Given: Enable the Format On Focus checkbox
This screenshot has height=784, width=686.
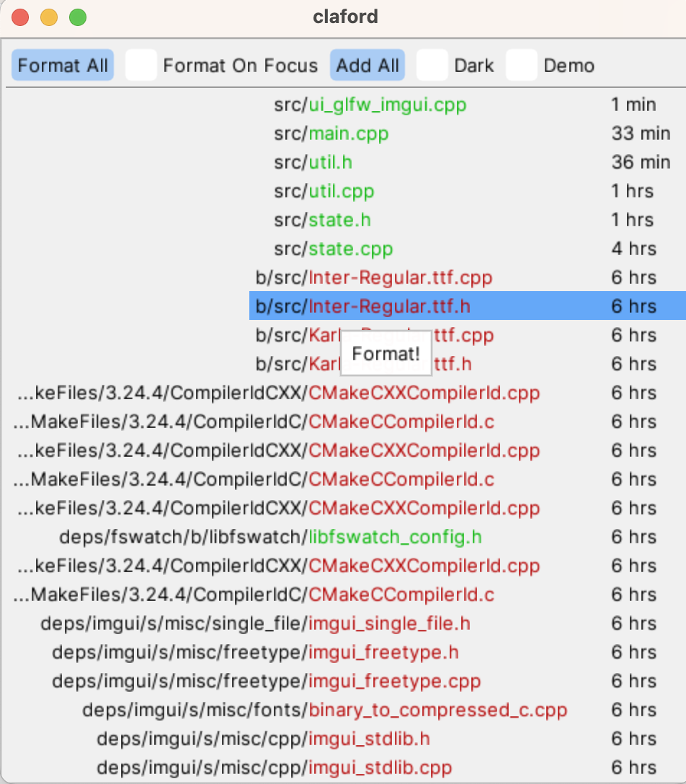Looking at the screenshot, I should [x=141, y=65].
